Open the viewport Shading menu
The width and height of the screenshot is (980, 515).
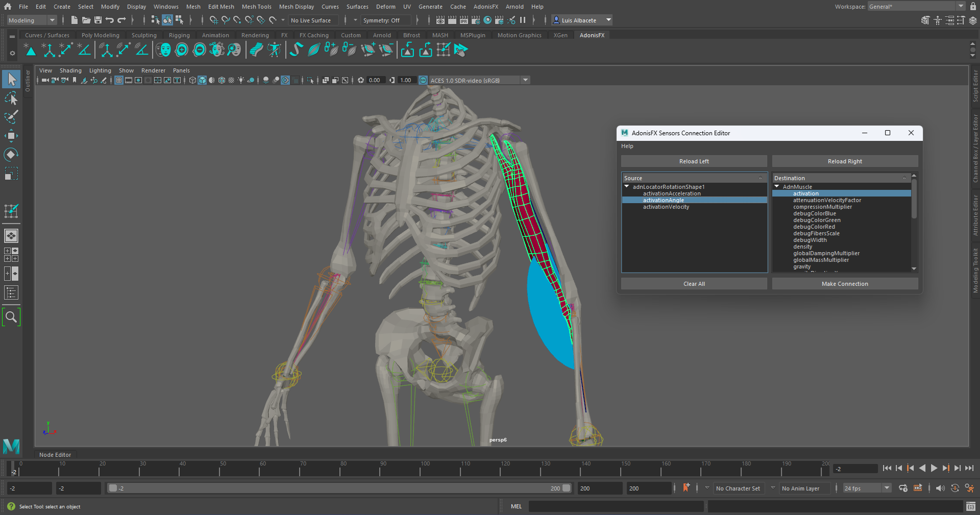point(70,70)
